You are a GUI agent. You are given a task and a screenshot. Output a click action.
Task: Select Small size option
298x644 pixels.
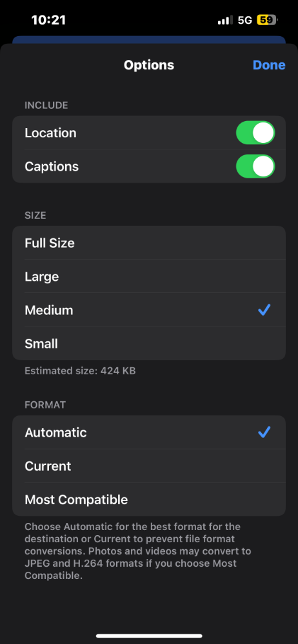click(x=149, y=343)
